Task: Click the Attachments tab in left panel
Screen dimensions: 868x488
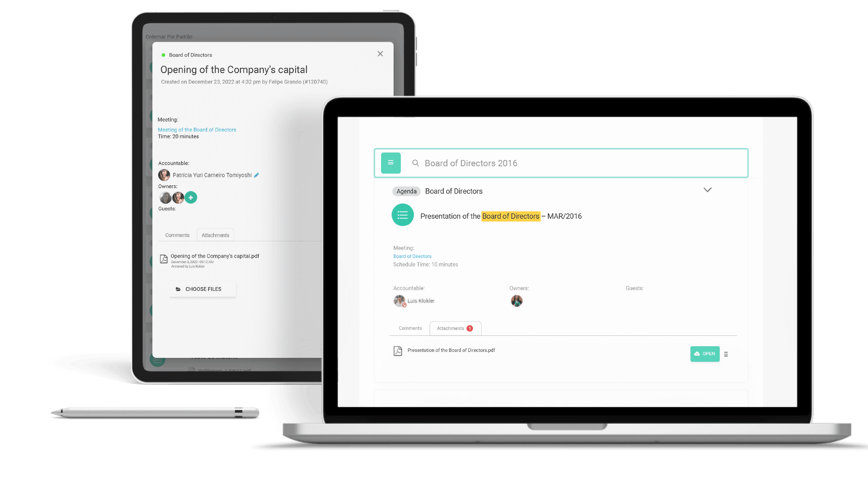Action: pos(215,235)
